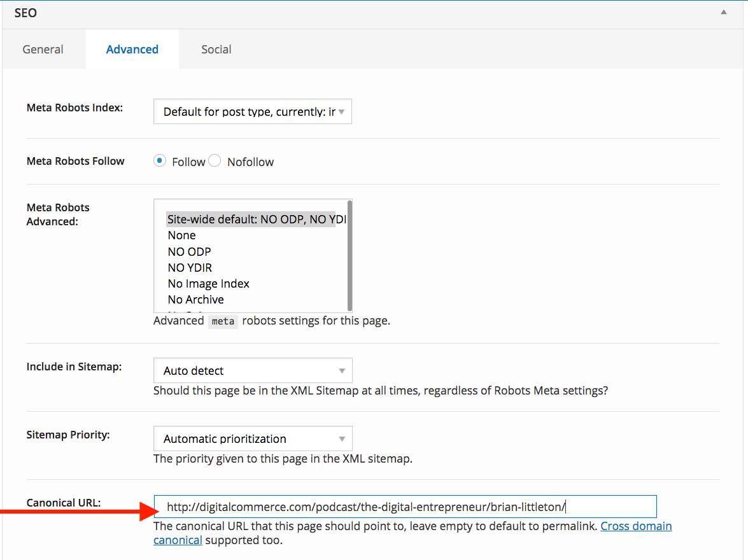Choose the Nofollow radio option

(x=215, y=161)
